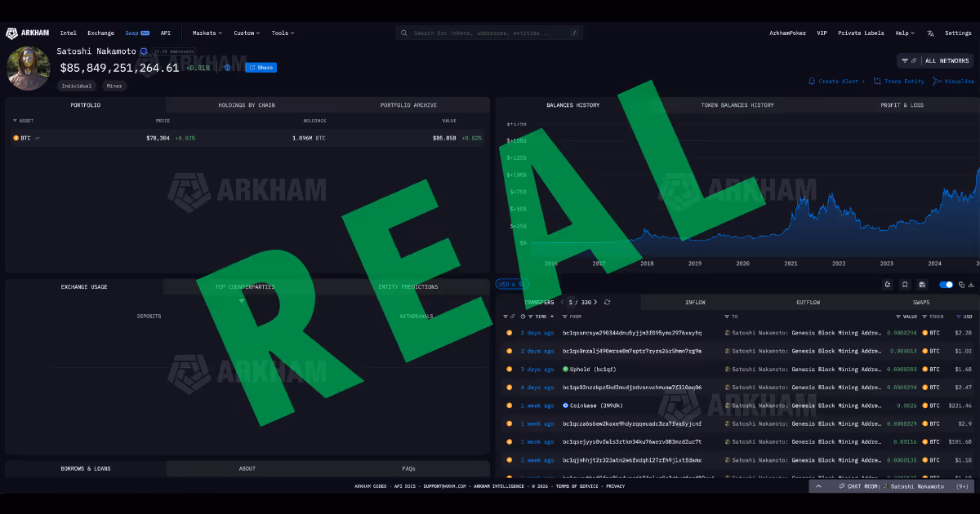Open Settings in the navbar
Screen dimensions: 980x514
click(x=958, y=33)
